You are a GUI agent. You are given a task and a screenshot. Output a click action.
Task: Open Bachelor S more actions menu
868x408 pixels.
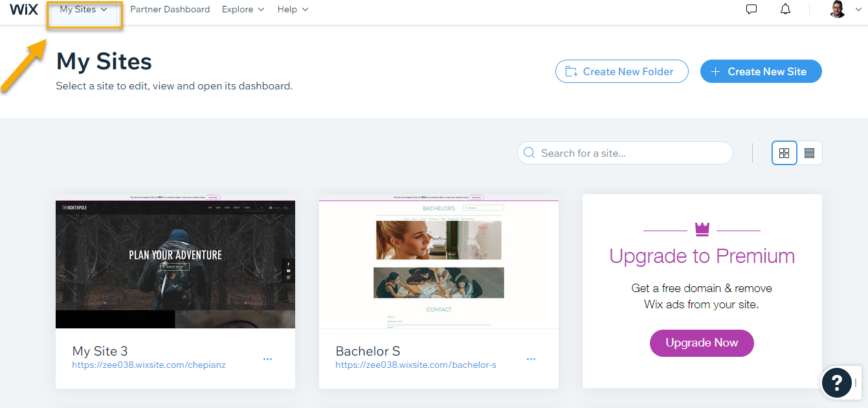point(531,359)
